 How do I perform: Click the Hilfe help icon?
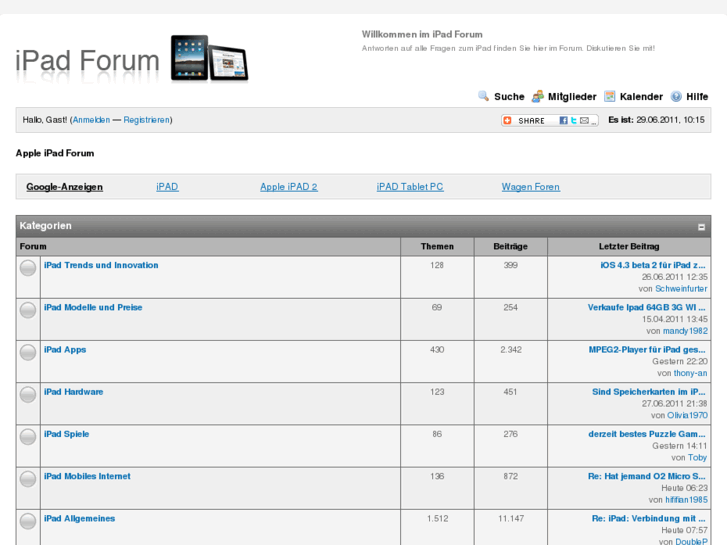pos(676,97)
